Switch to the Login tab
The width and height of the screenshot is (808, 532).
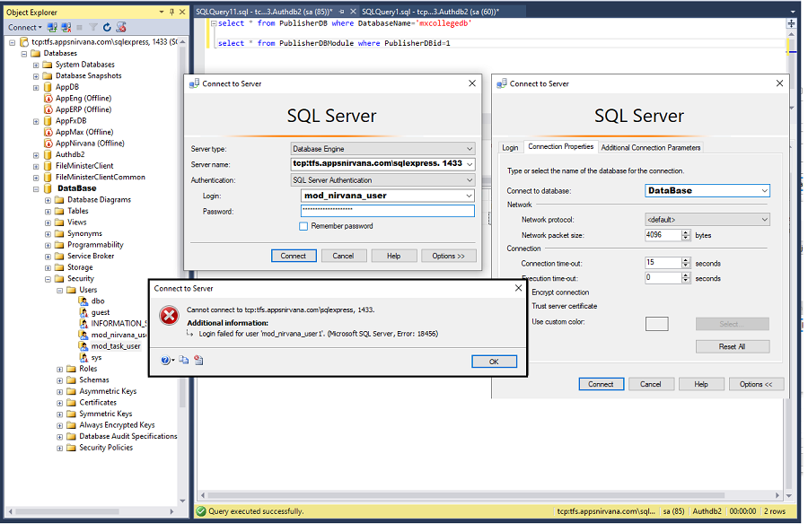[510, 148]
